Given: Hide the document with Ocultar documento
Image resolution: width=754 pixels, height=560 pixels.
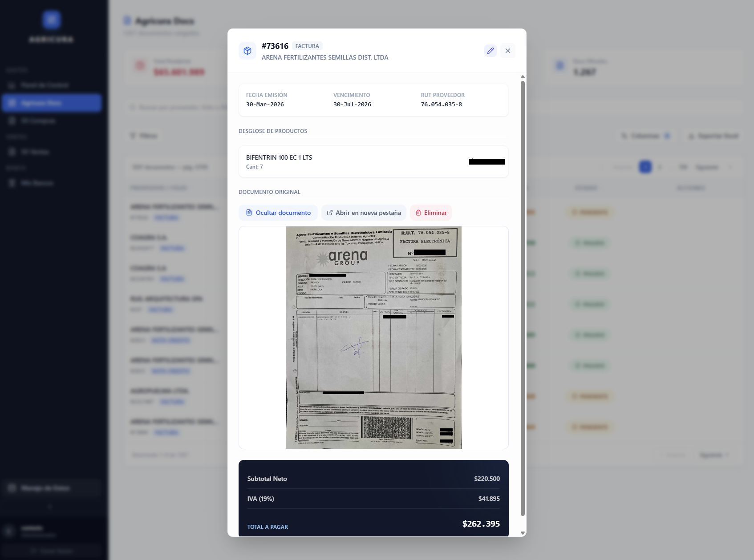Looking at the screenshot, I should point(278,213).
